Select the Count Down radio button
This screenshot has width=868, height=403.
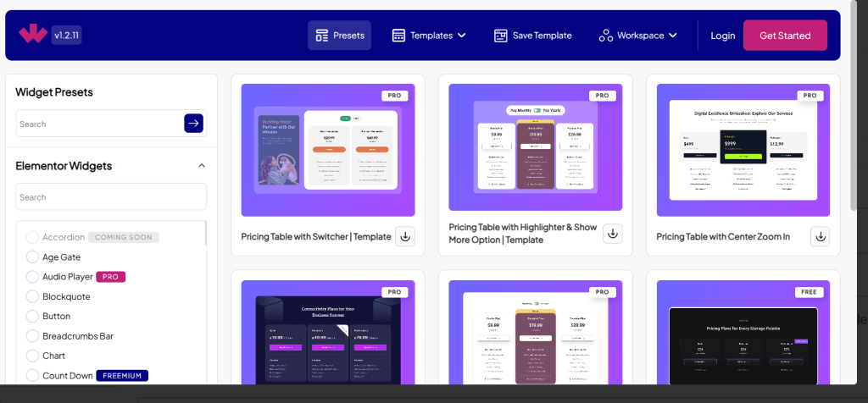click(33, 375)
